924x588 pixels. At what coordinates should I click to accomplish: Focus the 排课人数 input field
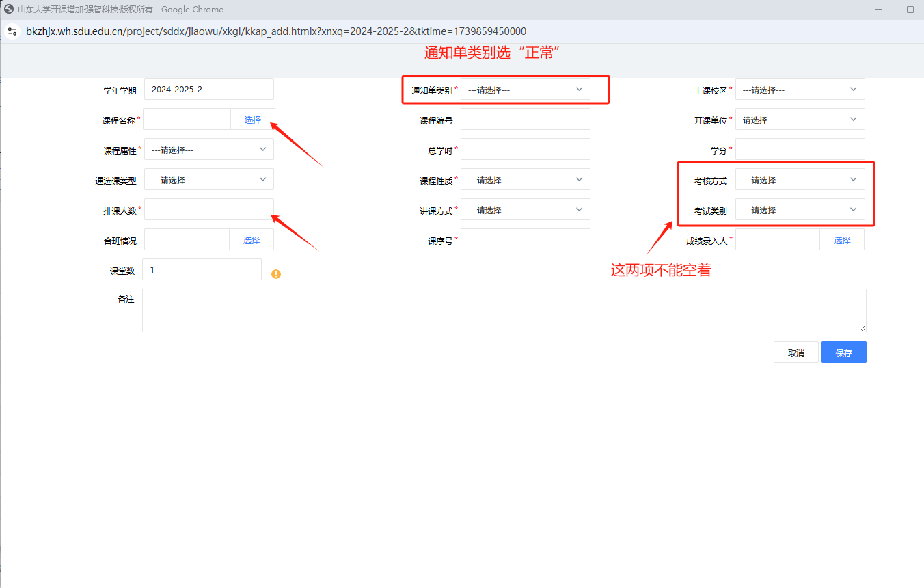point(208,210)
